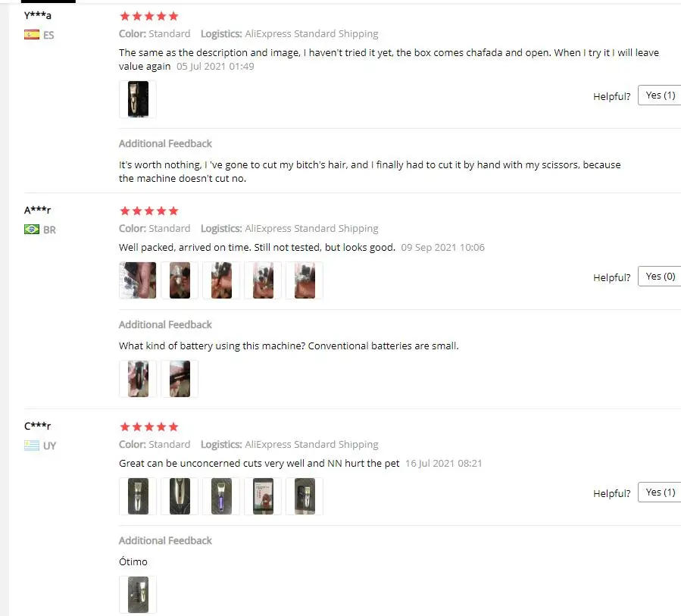Open second photo in A***r's additional feedback
This screenshot has height=616, width=681.
coord(180,379)
